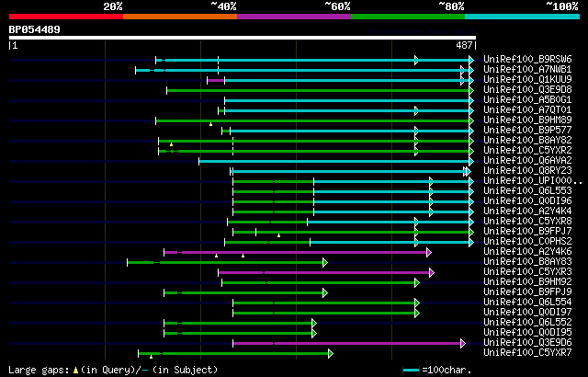Viewport: 588px width, 377px height.
Task: Click the yellow gap marker under UniRef100_B9HM89 bar
Action: 210,124
